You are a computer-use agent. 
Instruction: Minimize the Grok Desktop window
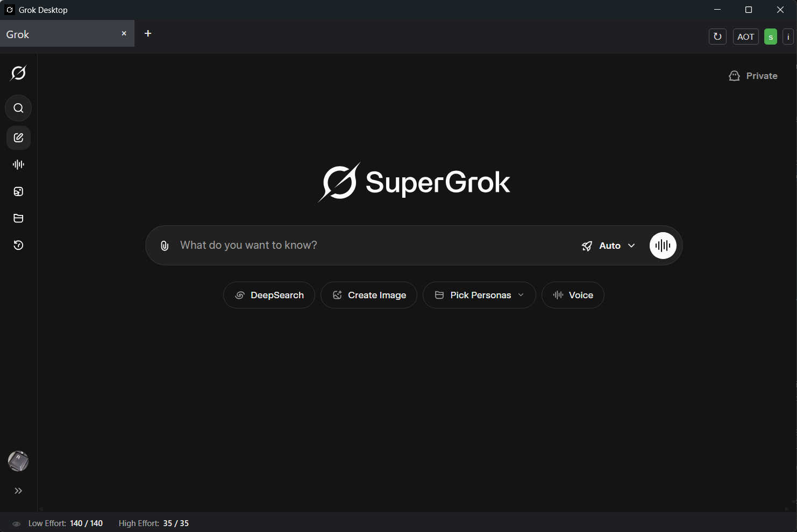pyautogui.click(x=717, y=10)
